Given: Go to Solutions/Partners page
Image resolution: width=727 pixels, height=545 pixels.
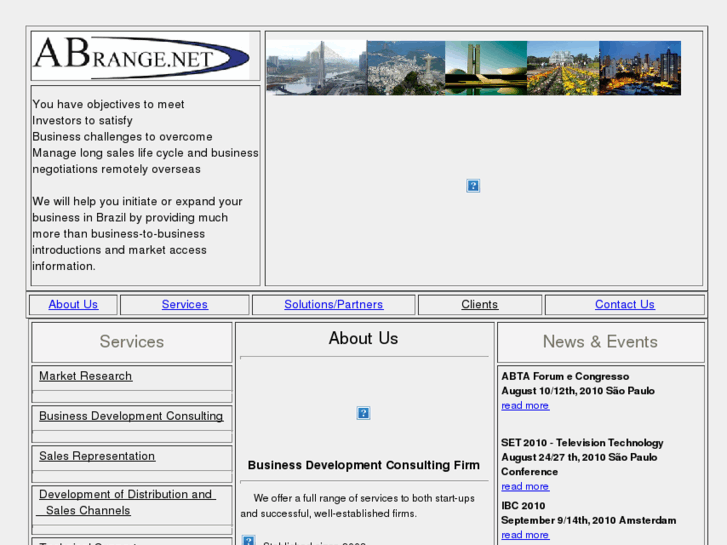Looking at the screenshot, I should coord(333,304).
